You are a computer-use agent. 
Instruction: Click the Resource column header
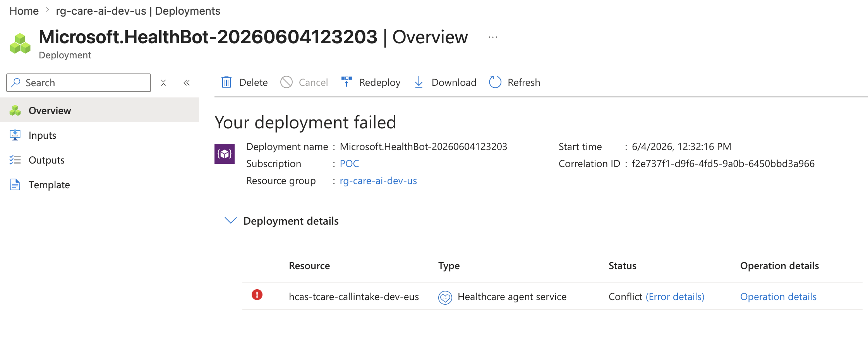(309, 266)
